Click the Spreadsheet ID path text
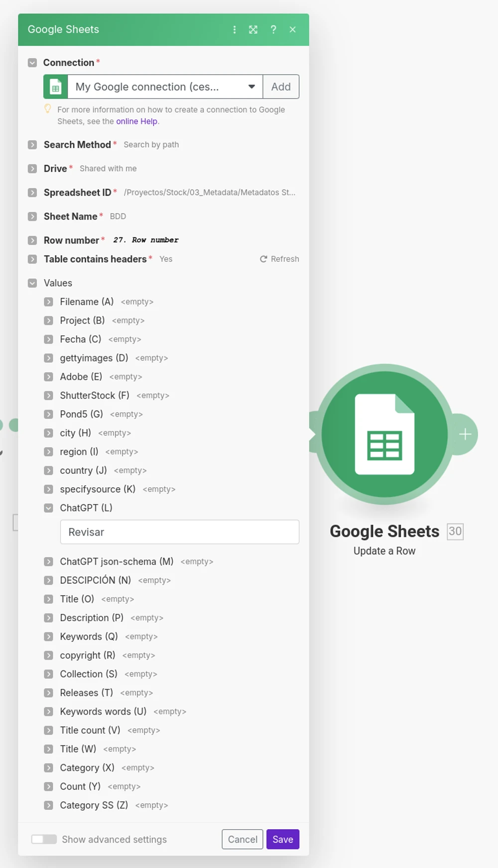The height and width of the screenshot is (868, 498). (x=210, y=193)
